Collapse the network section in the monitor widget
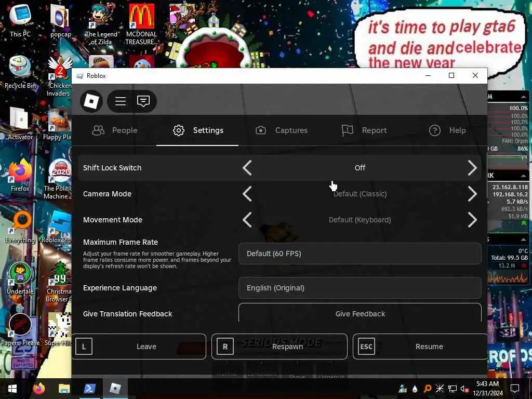The image size is (532, 399). (x=524, y=176)
